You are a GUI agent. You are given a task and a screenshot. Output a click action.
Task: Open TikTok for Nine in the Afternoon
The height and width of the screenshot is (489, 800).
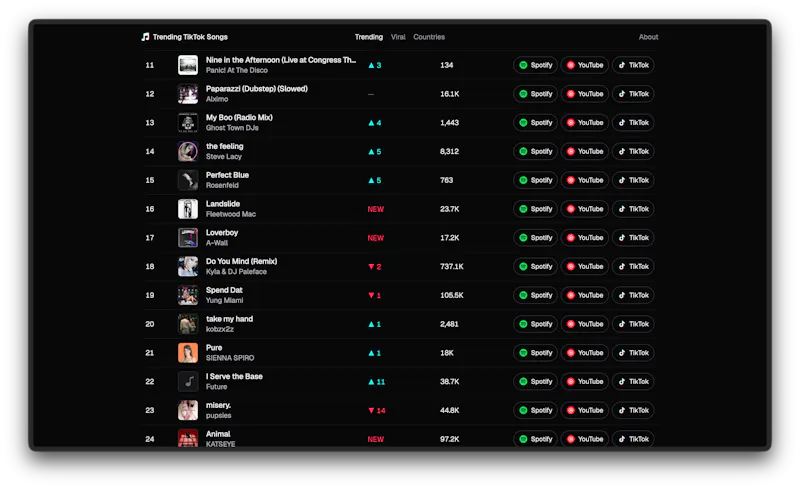tap(633, 65)
